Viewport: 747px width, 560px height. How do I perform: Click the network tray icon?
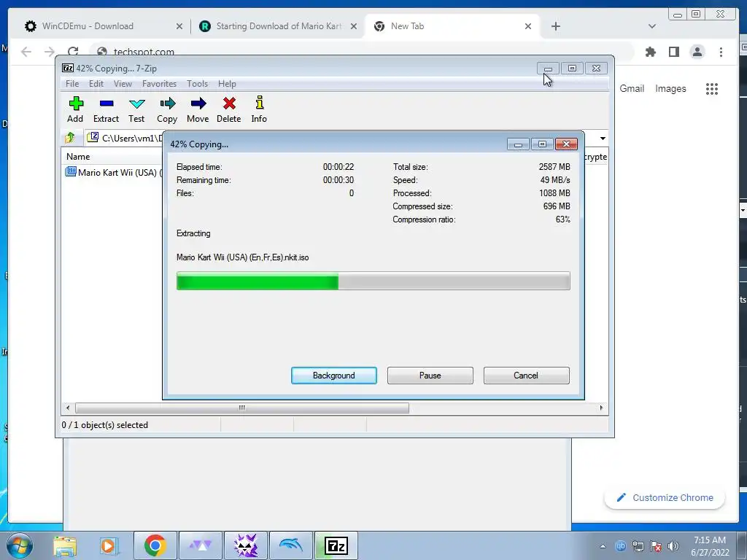tap(638, 546)
